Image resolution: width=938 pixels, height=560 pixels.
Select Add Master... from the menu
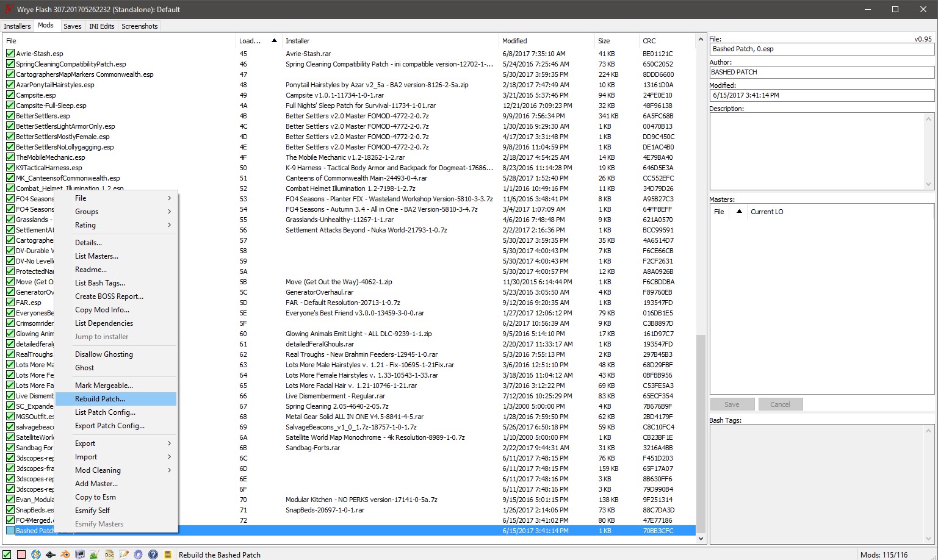(116, 484)
